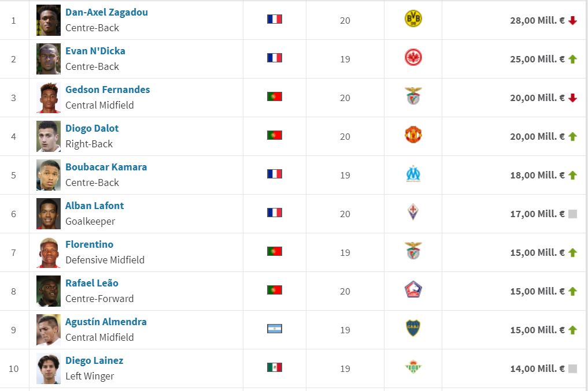Viewport: 588px width, 391px height.
Task: Click red down arrow by Zagadou's value
Action: pyautogui.click(x=572, y=21)
